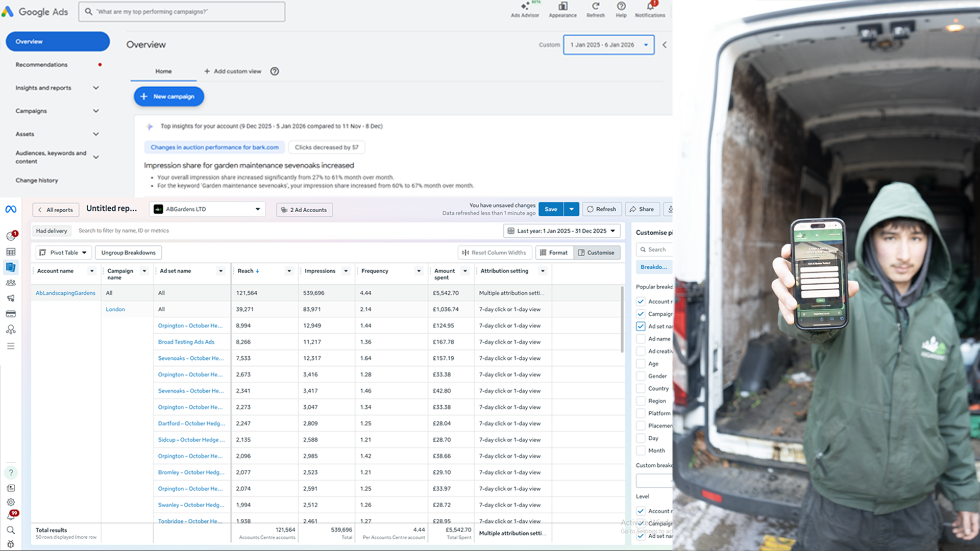Open the Audiences icon in Meta sidebar

11,283
